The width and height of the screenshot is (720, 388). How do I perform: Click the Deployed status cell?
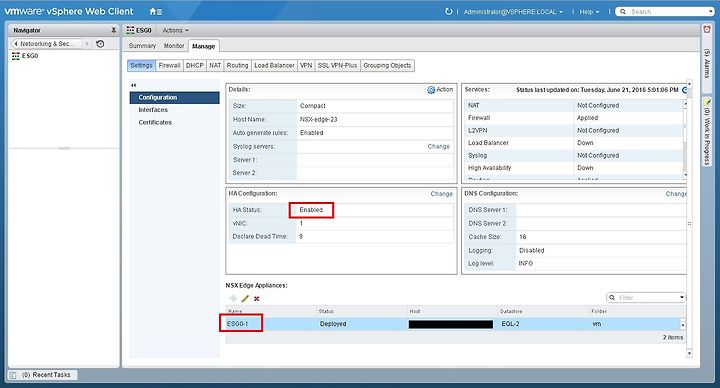pyautogui.click(x=333, y=324)
